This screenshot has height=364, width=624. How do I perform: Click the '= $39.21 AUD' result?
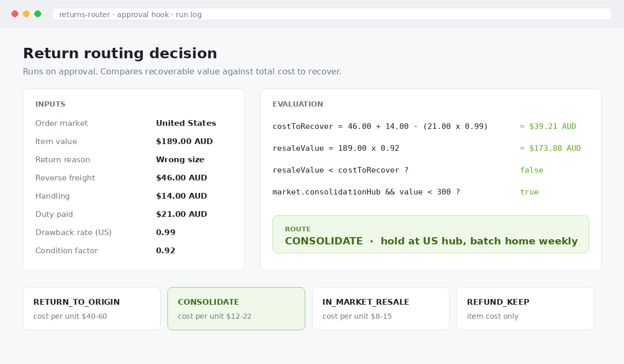[x=548, y=126]
